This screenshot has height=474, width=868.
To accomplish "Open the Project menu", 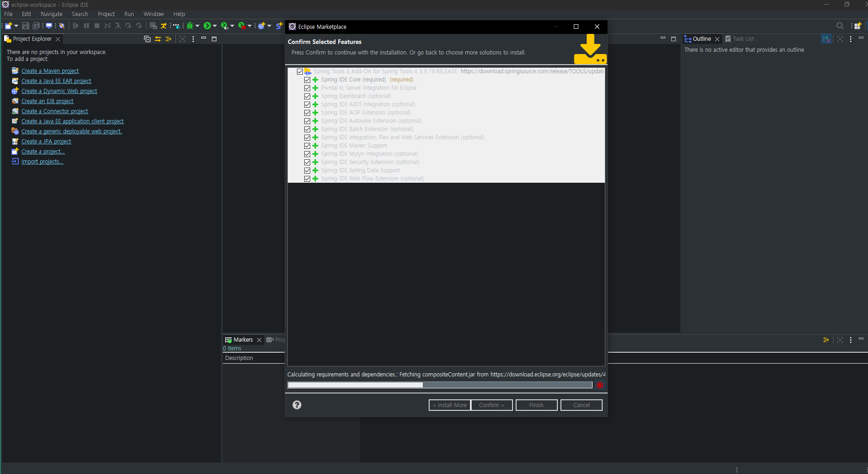I will (x=106, y=14).
